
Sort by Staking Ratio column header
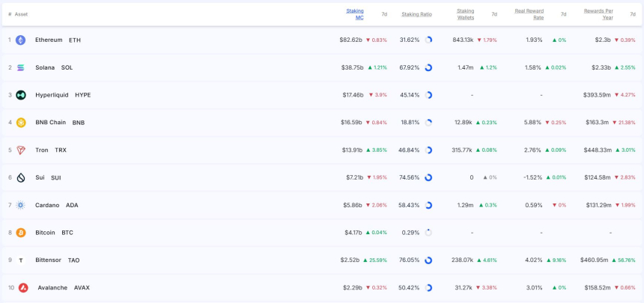(x=416, y=14)
